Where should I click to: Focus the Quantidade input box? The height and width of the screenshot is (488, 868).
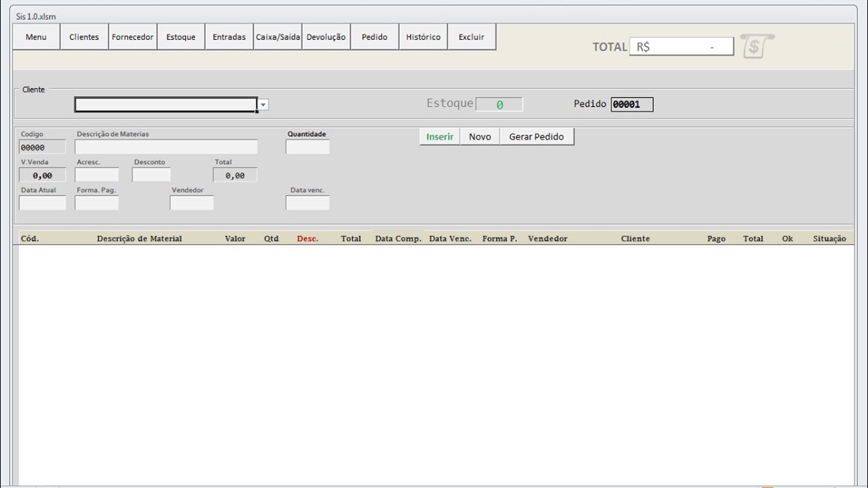click(308, 147)
